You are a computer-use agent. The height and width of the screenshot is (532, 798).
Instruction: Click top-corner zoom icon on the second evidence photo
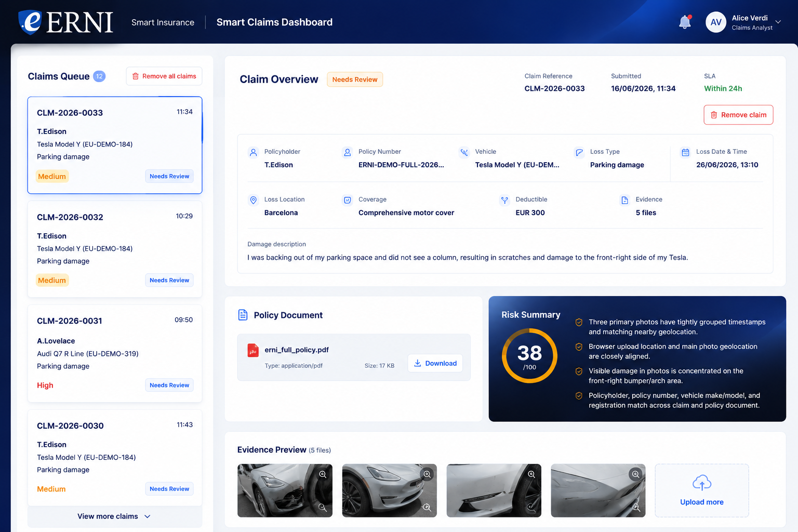pyautogui.click(x=427, y=474)
